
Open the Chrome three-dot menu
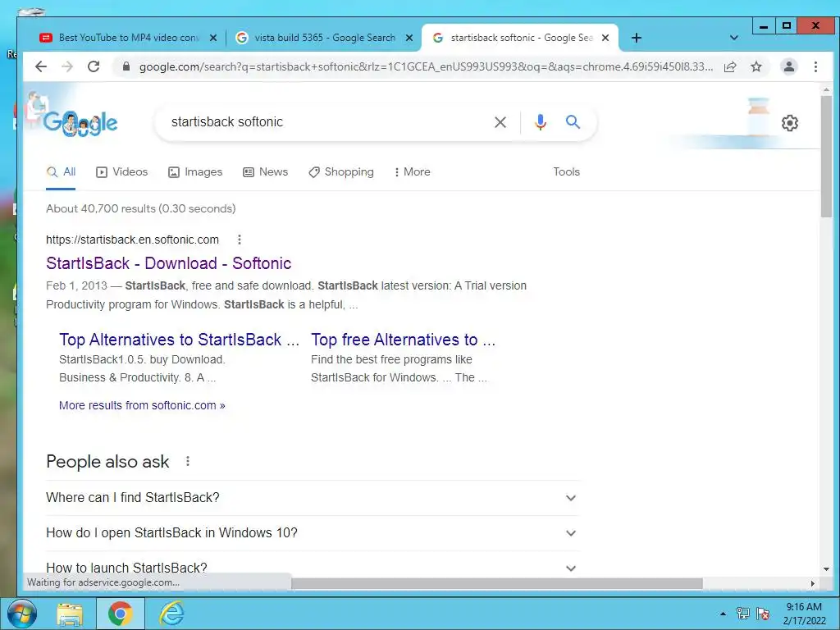pos(815,66)
